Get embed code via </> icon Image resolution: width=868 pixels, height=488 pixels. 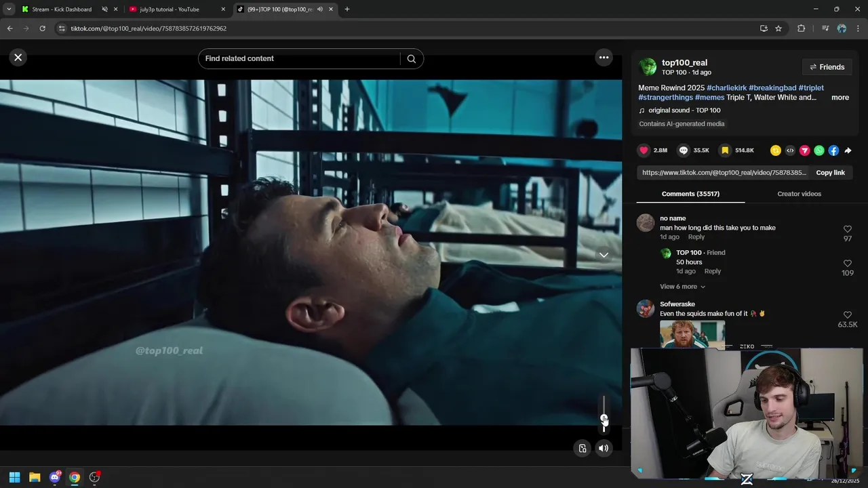790,150
